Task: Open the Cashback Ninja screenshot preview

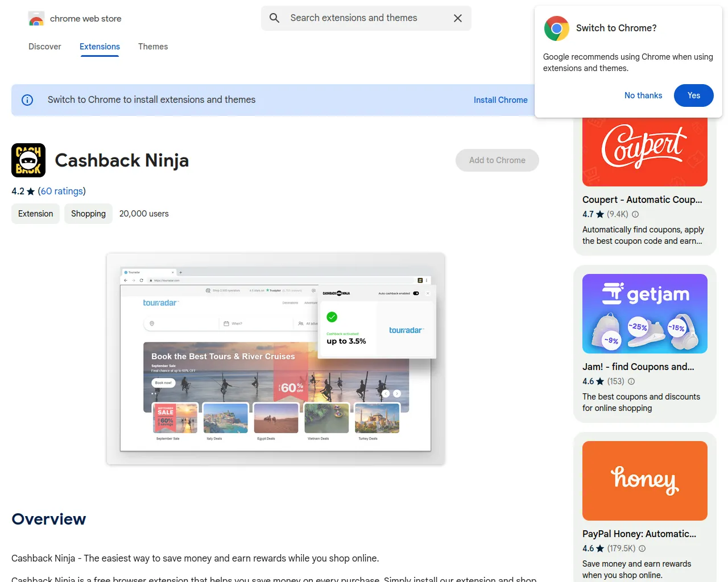Action: 276,359
